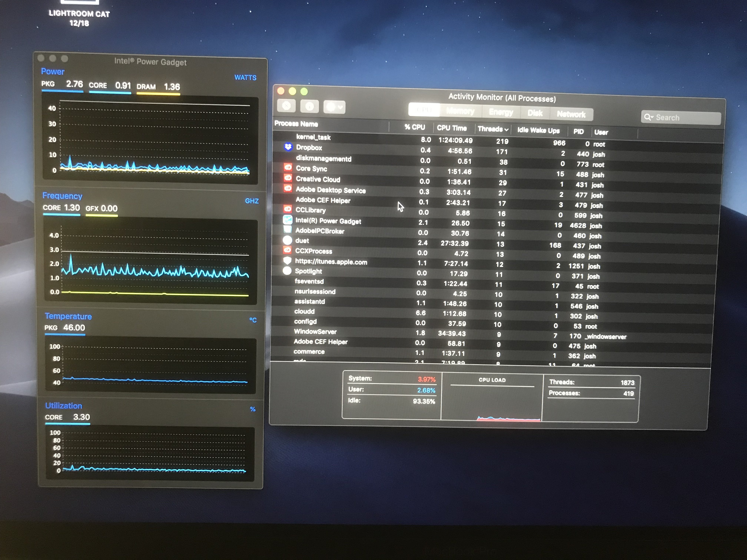Open the search options magnifier dropdown
Screen dimensions: 747x560
648,117
